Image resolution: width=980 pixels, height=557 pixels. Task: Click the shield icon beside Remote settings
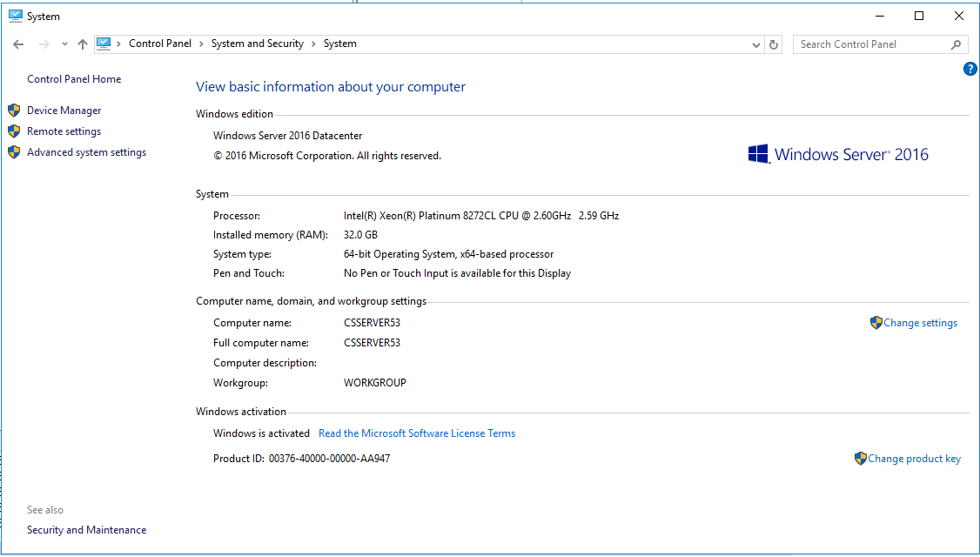pyautogui.click(x=14, y=131)
